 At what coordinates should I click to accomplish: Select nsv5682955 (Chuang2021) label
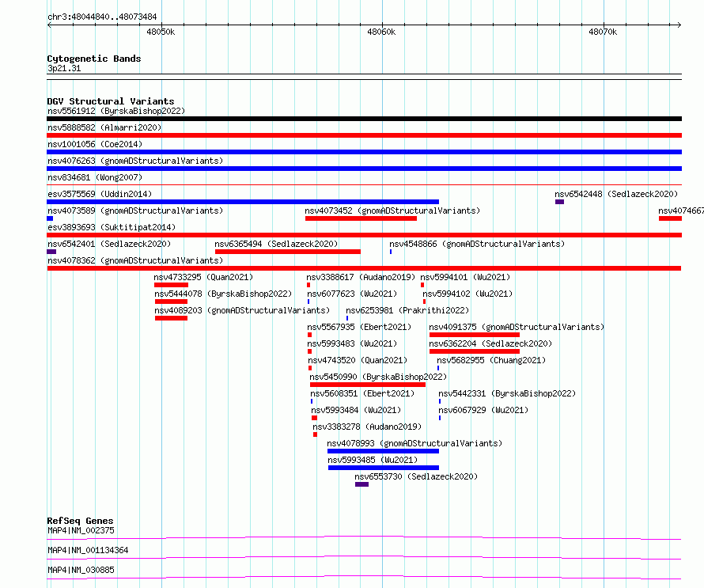point(491,360)
